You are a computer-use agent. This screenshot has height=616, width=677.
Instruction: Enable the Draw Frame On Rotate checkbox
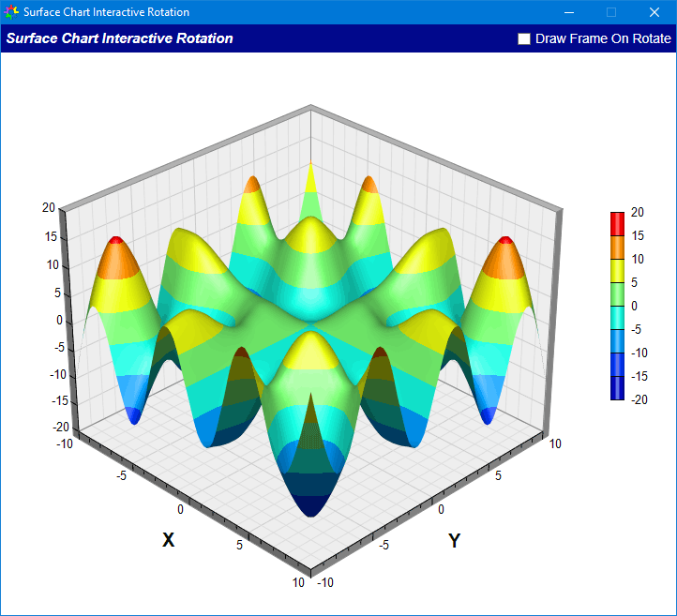point(524,38)
